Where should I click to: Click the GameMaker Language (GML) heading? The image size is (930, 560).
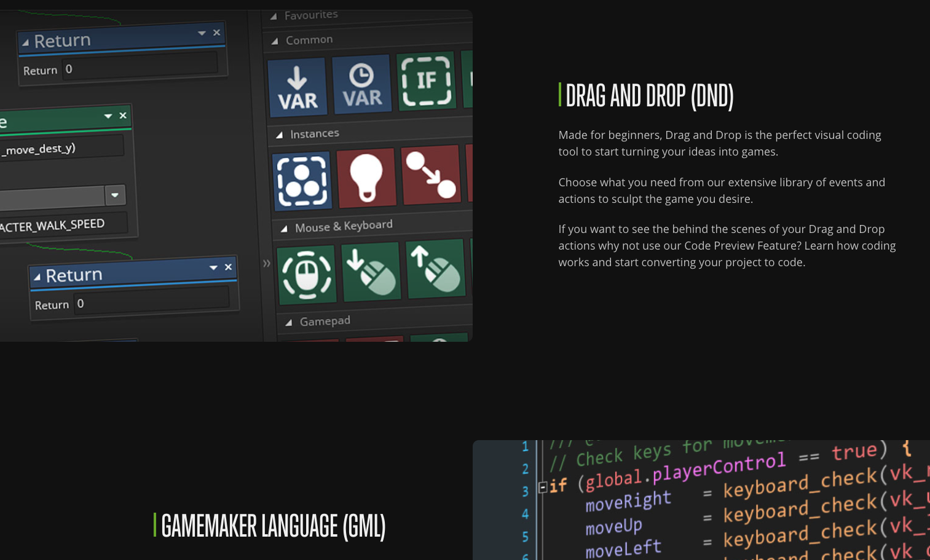click(274, 526)
